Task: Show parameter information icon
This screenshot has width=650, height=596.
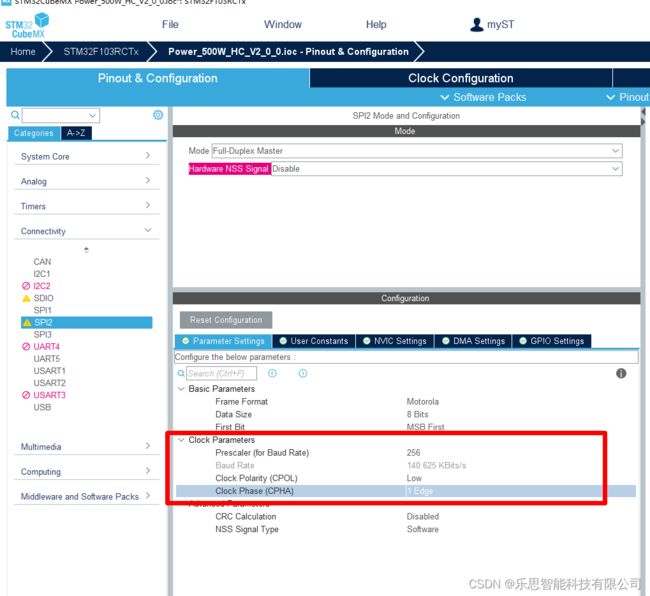Action: (x=621, y=373)
